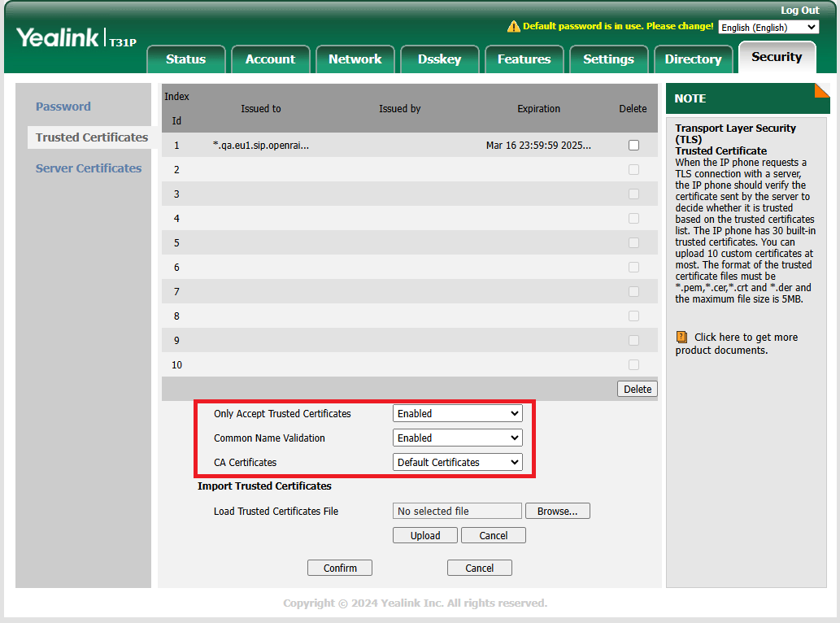Select Password in the sidebar

pos(63,107)
